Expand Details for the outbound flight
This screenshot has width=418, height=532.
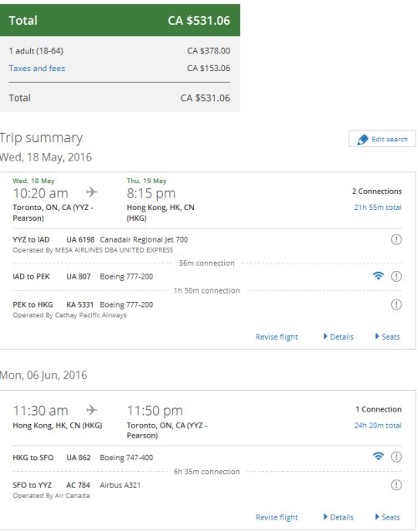point(339,337)
